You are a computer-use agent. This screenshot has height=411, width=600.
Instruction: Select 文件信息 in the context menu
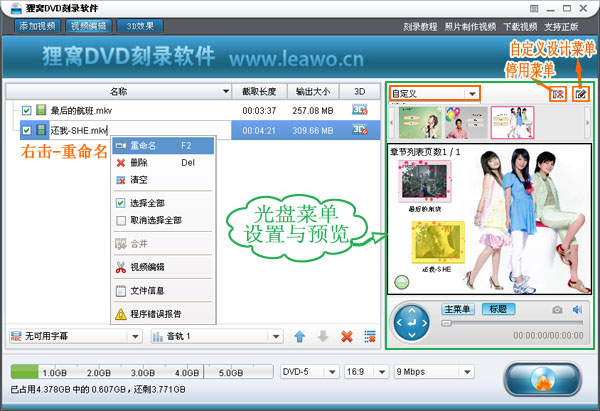click(163, 291)
